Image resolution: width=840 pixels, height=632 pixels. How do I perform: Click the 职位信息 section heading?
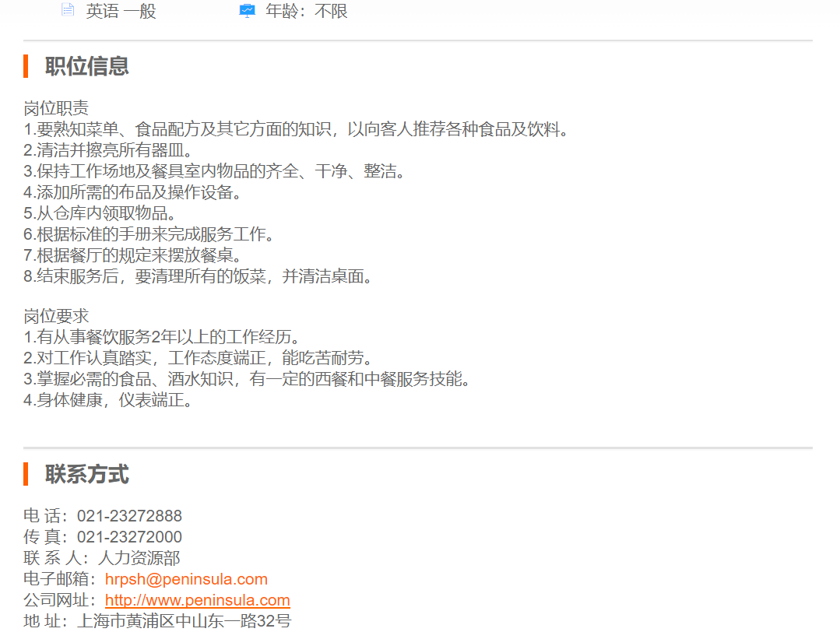tap(87, 66)
